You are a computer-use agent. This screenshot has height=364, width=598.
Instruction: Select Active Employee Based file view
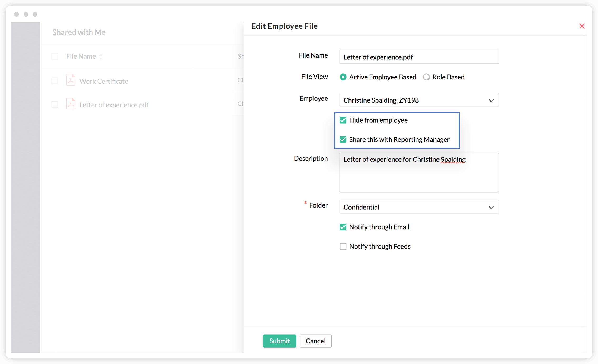point(343,77)
